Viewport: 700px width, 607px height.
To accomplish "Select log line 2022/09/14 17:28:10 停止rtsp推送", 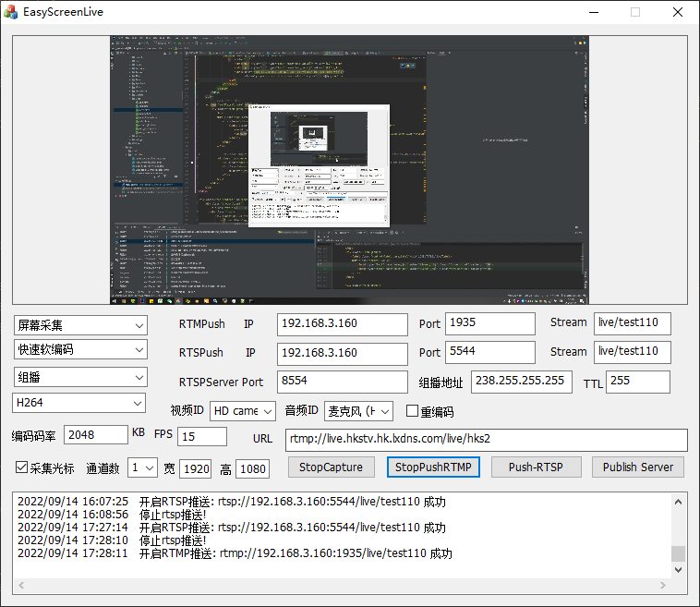I will [112, 540].
